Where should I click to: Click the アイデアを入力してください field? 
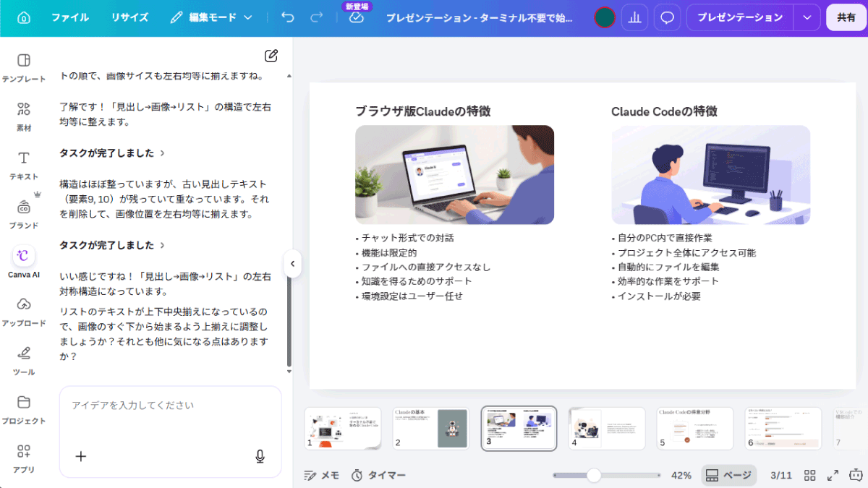pyautogui.click(x=170, y=406)
